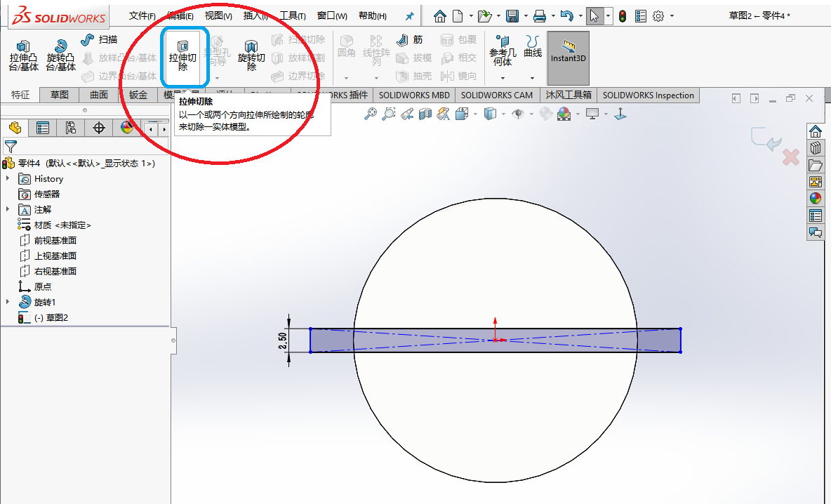
Task: Open the 参考几何体 reference geometry tool
Action: click(503, 51)
